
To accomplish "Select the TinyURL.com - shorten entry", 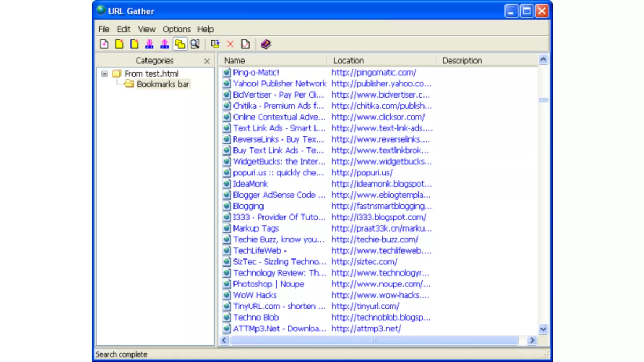I will click(x=279, y=306).
